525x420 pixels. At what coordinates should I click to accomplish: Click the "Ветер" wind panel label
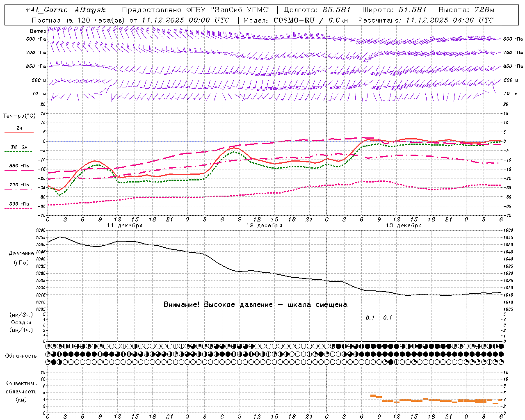pos(38,31)
